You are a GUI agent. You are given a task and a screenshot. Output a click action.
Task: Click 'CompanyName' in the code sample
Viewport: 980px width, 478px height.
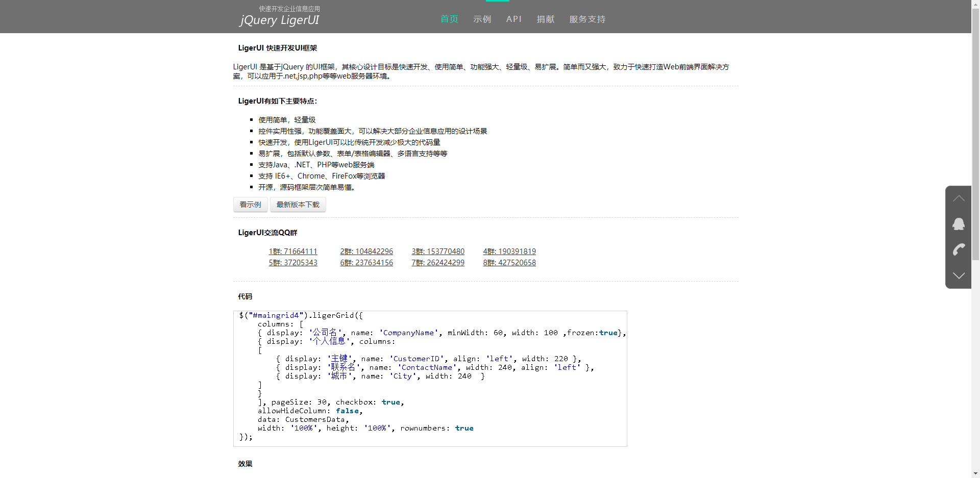tap(409, 333)
